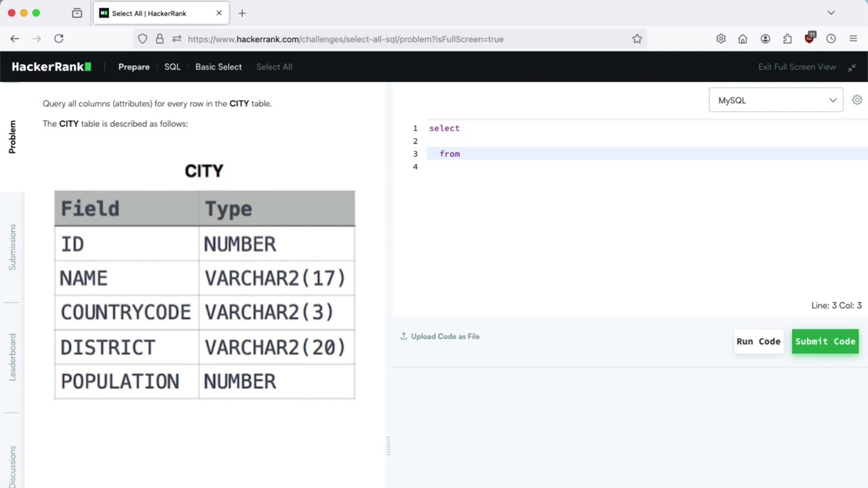Open the uBlock extension icon
Viewport: 868px width, 488px height.
click(810, 38)
